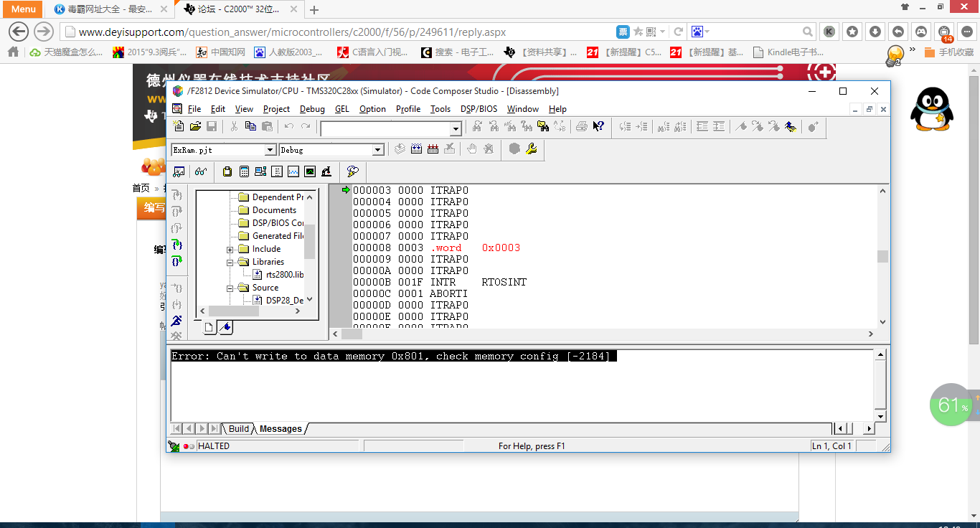The width and height of the screenshot is (980, 528).
Task: Click the green 61% floating indicator
Action: (x=951, y=405)
